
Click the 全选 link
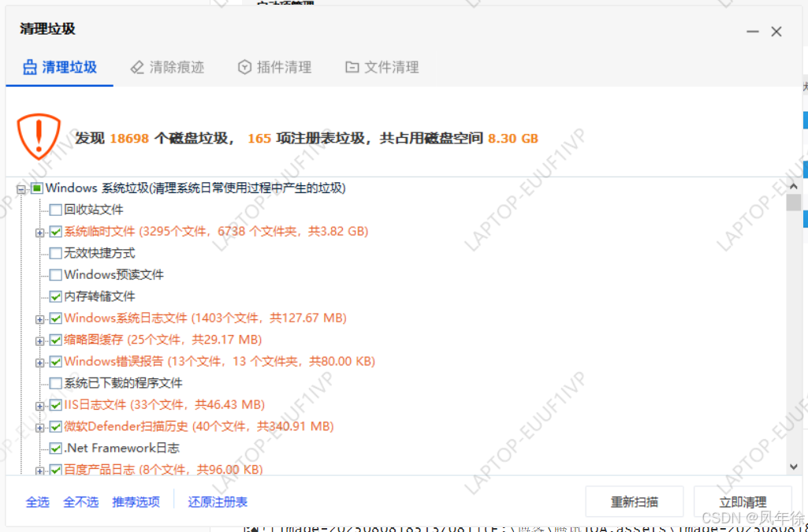point(38,502)
